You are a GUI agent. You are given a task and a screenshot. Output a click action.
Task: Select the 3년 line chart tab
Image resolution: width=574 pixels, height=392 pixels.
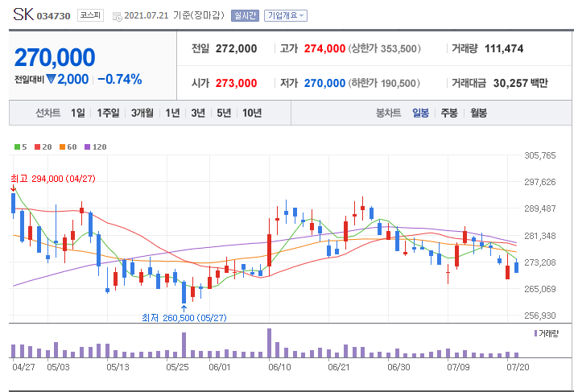198,113
